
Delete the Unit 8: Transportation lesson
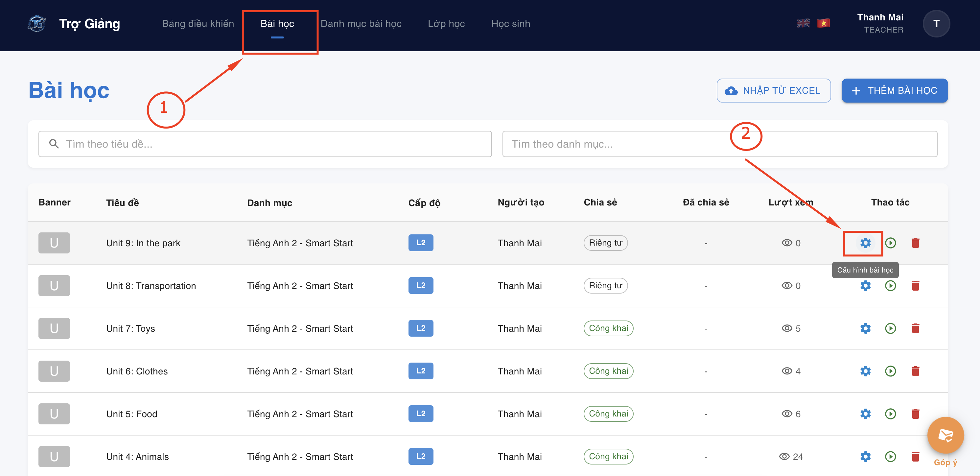(915, 286)
